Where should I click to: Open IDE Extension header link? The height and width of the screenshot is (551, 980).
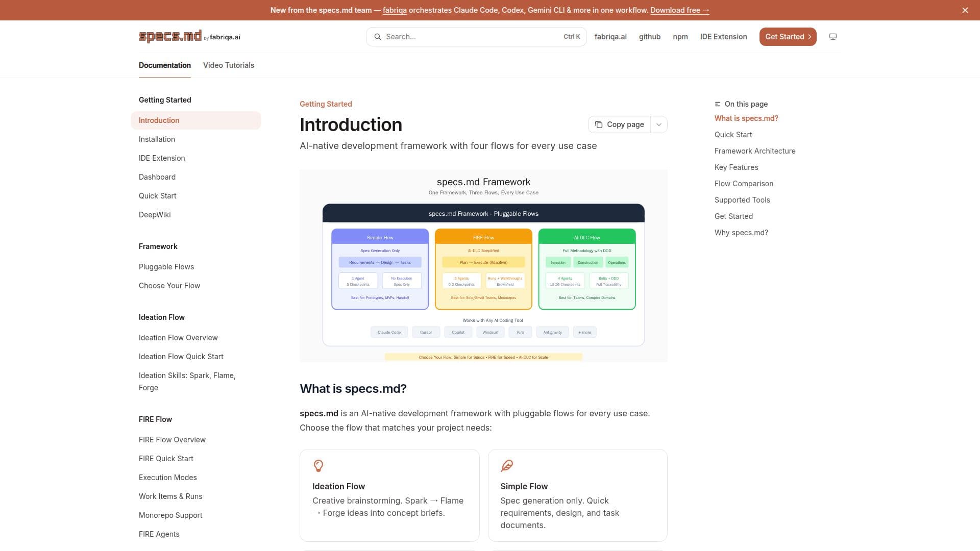tap(724, 37)
